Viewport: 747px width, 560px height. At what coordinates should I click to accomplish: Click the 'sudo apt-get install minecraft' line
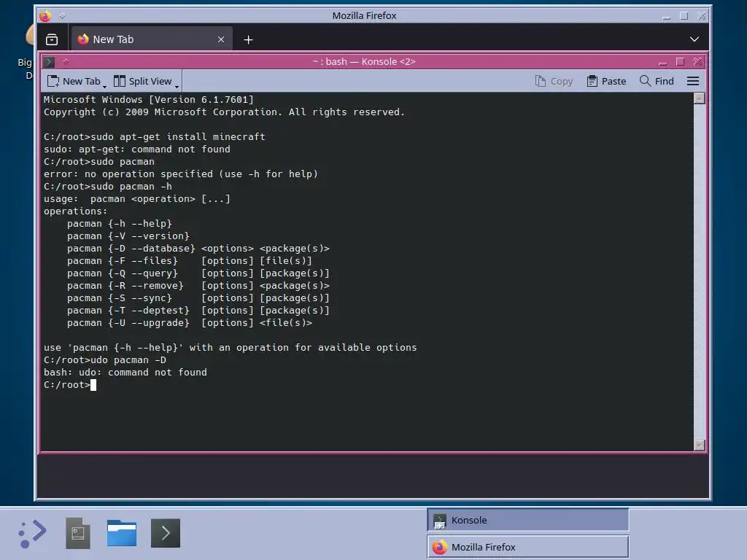(155, 136)
